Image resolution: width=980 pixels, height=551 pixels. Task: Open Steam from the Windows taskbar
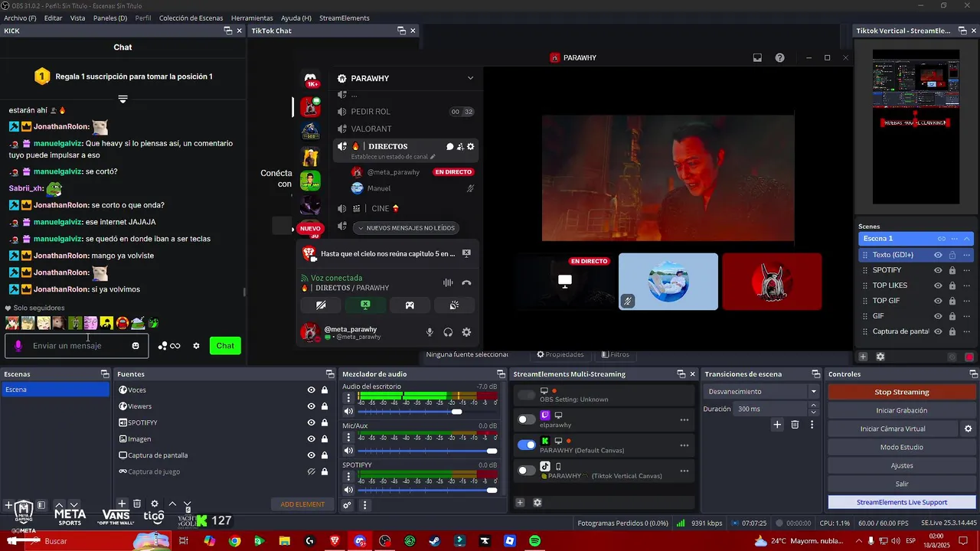[435, 541]
